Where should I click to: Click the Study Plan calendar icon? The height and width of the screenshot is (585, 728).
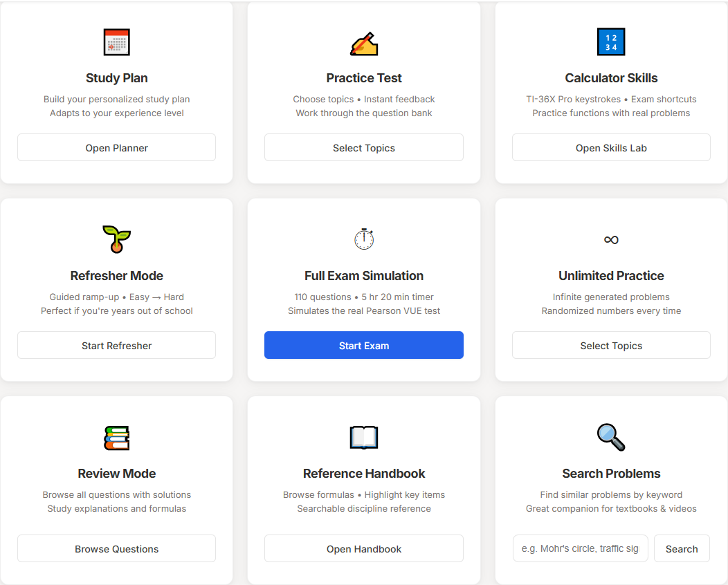pyautogui.click(x=116, y=42)
